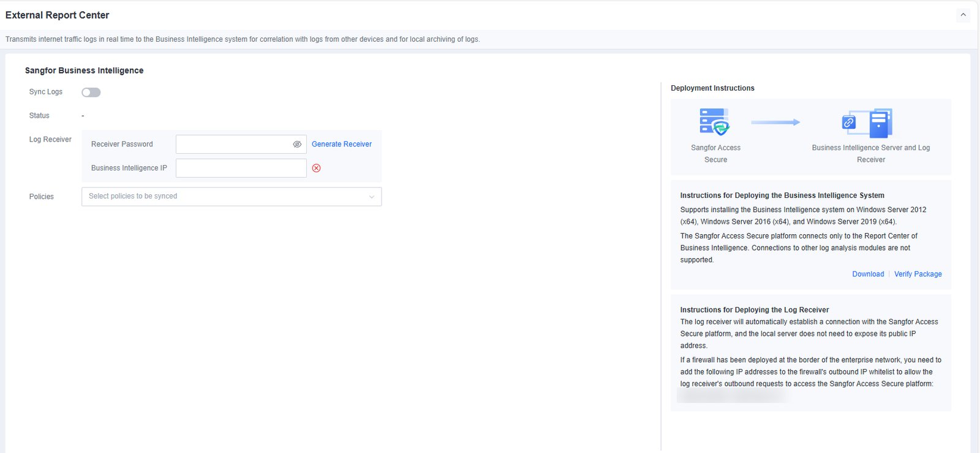This screenshot has width=980, height=453.
Task: Click the Status label
Action: point(39,116)
